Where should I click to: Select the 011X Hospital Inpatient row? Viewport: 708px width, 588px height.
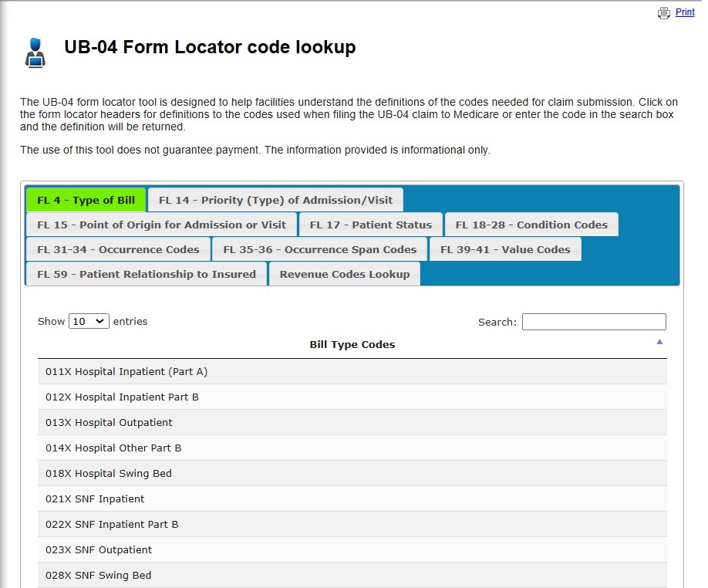coord(352,371)
